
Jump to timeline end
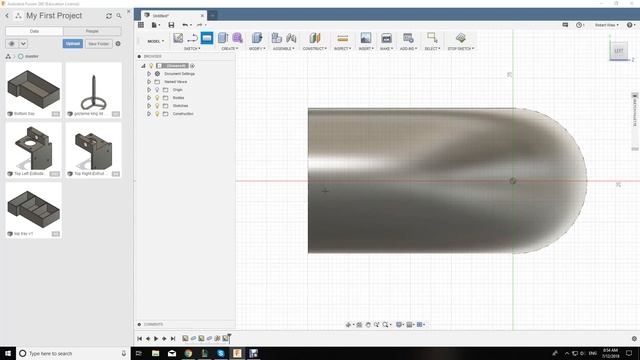[173, 339]
